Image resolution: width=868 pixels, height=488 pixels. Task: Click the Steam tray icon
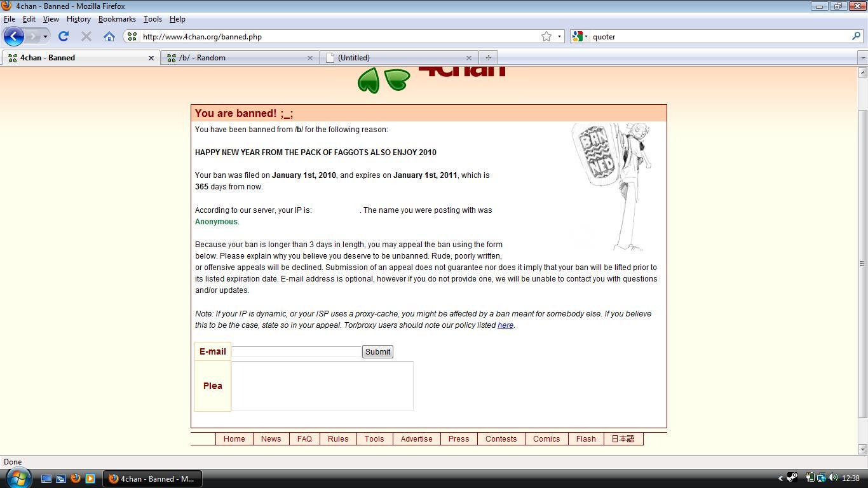coord(792,478)
